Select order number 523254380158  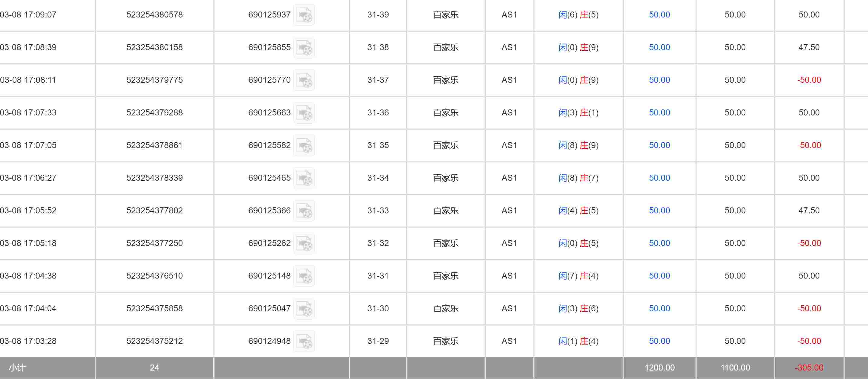(154, 47)
